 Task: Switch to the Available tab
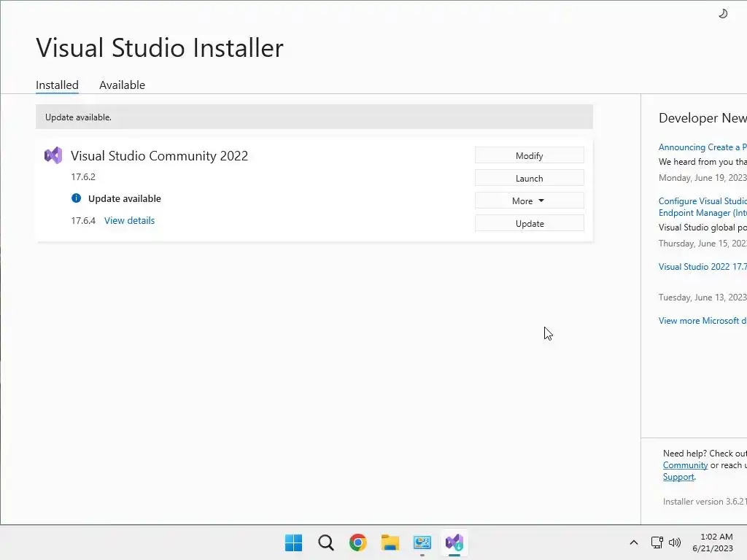point(122,85)
